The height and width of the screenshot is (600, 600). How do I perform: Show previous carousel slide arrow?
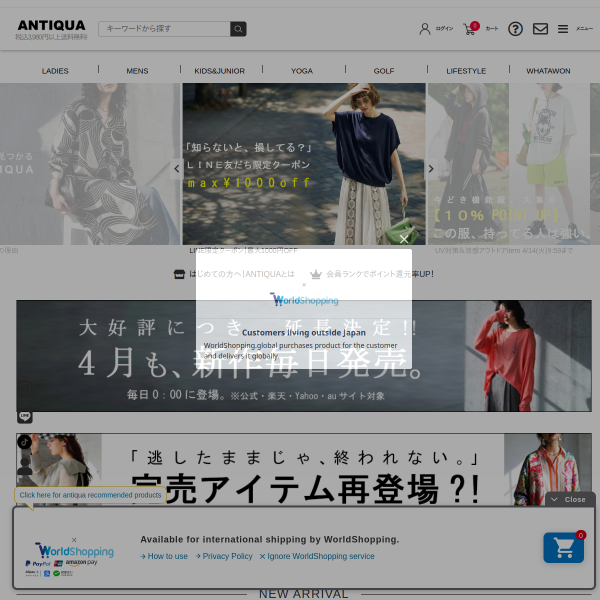pyautogui.click(x=177, y=168)
